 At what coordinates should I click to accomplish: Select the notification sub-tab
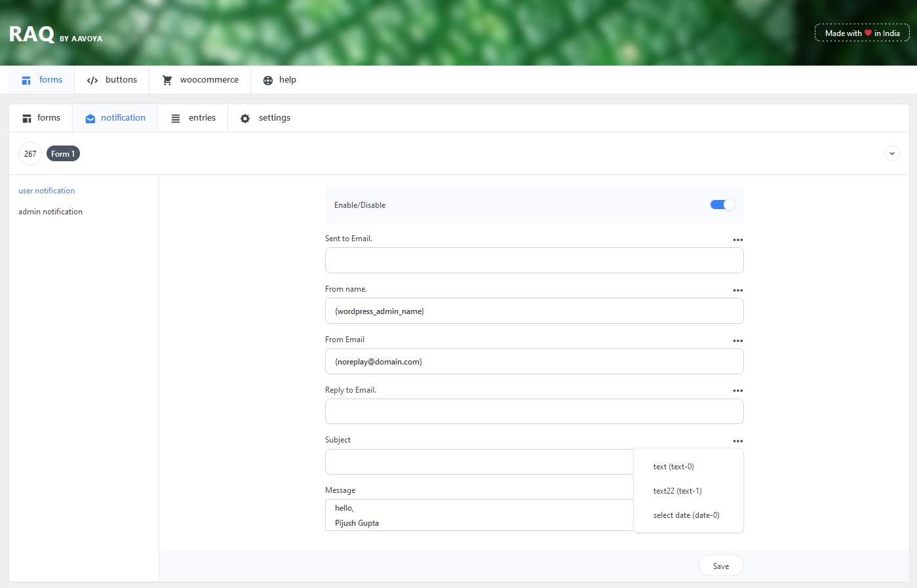(115, 118)
